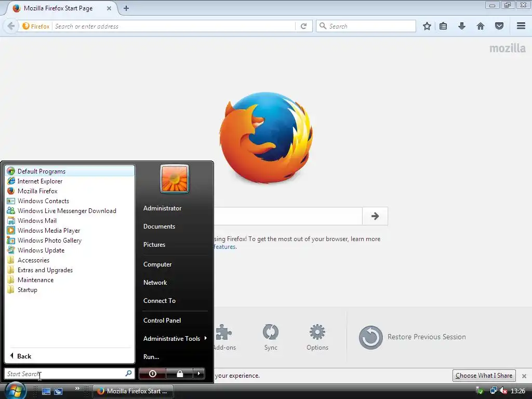
Task: Go to the Firefox Home page icon
Action: (481, 26)
